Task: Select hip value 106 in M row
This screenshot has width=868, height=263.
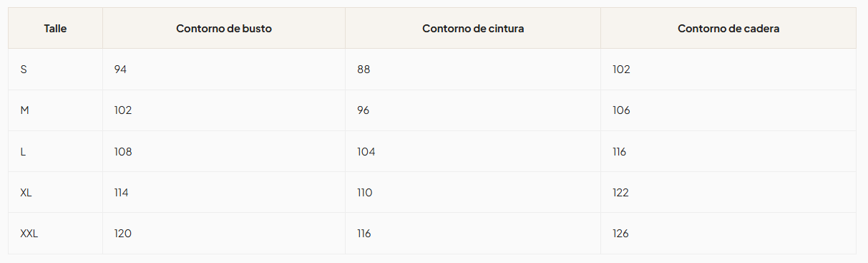Action: click(x=621, y=110)
